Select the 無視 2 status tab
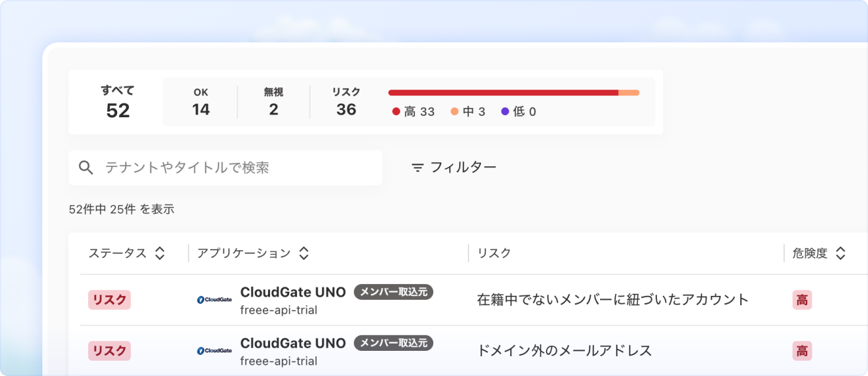868x376 pixels. (x=273, y=102)
